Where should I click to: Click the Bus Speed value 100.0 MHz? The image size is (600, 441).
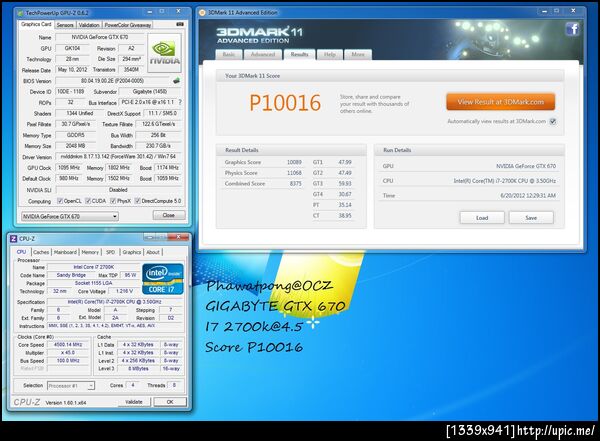pyautogui.click(x=68, y=361)
